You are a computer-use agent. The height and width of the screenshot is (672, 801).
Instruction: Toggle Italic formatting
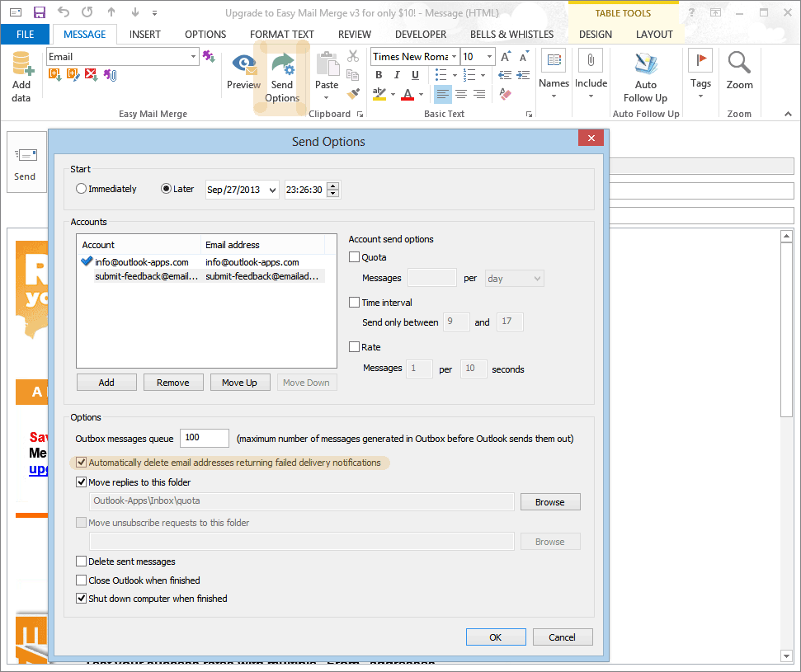397,75
